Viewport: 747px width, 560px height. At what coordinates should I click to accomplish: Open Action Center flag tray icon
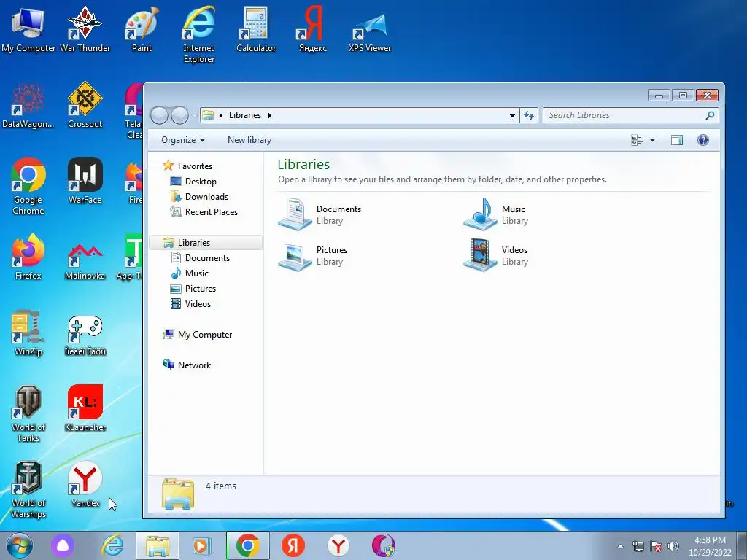click(656, 546)
